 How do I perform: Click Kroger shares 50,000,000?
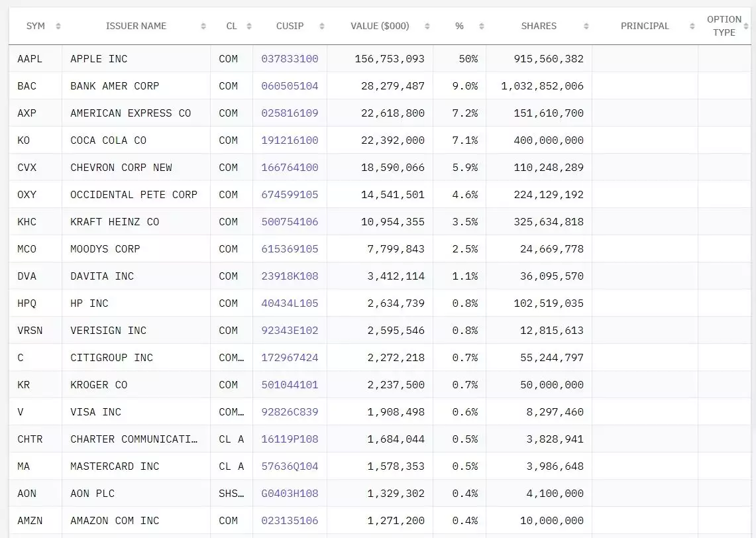552,385
